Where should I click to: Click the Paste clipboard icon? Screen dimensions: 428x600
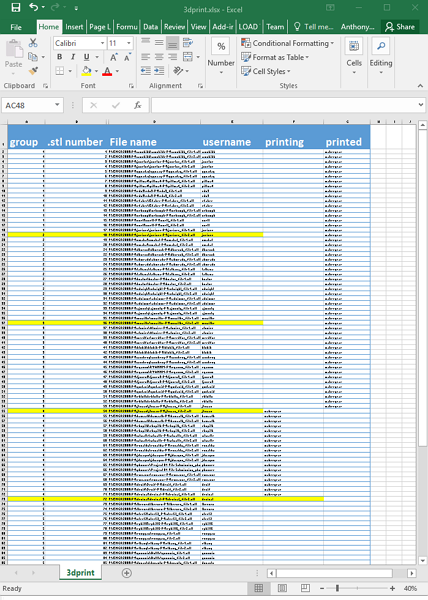(14, 50)
